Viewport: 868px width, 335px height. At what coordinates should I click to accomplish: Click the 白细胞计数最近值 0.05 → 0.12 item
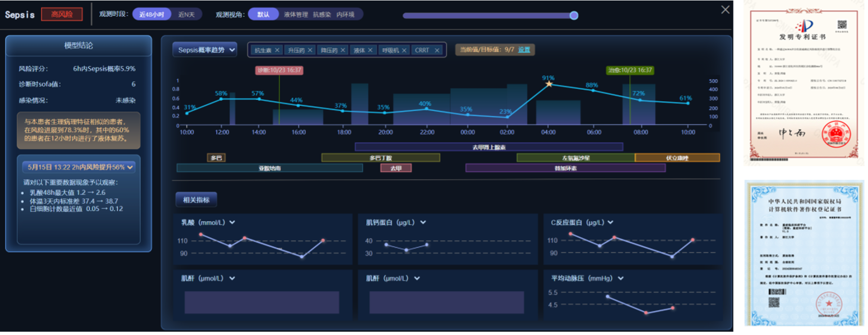tap(76, 209)
